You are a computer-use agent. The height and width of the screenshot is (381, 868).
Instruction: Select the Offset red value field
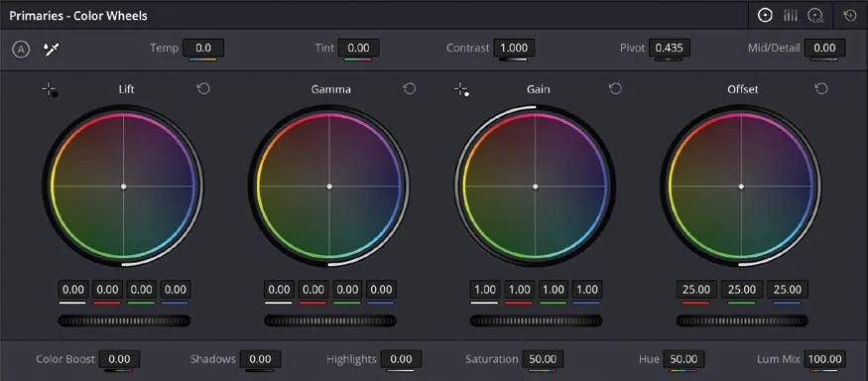click(x=696, y=289)
